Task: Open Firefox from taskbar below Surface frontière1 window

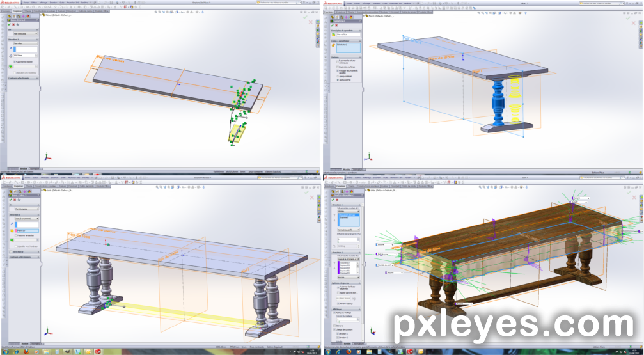Action: 349,352
